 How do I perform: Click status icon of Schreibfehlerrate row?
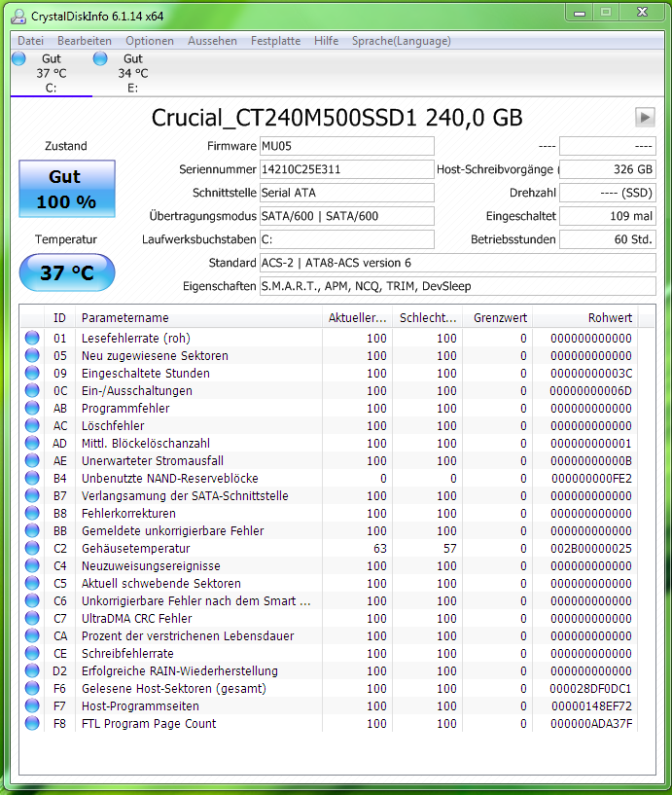click(32, 653)
